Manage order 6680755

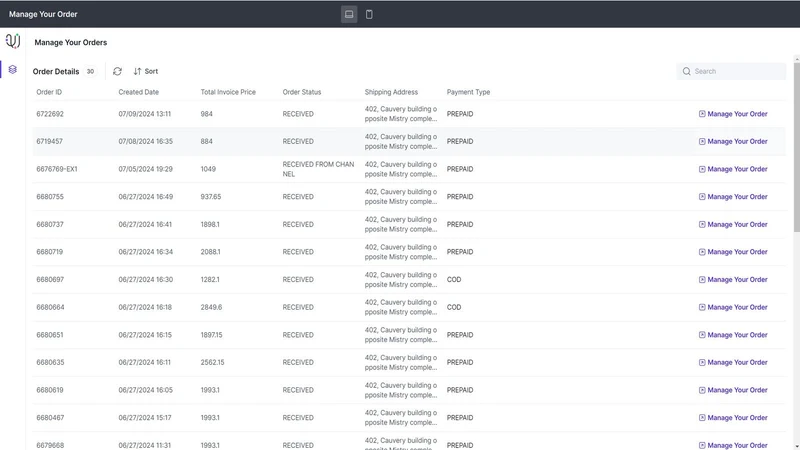(x=733, y=196)
